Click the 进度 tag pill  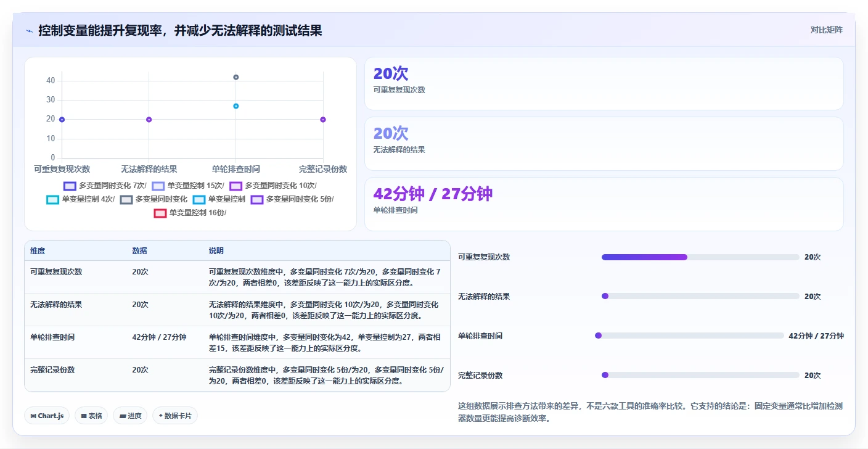point(131,416)
